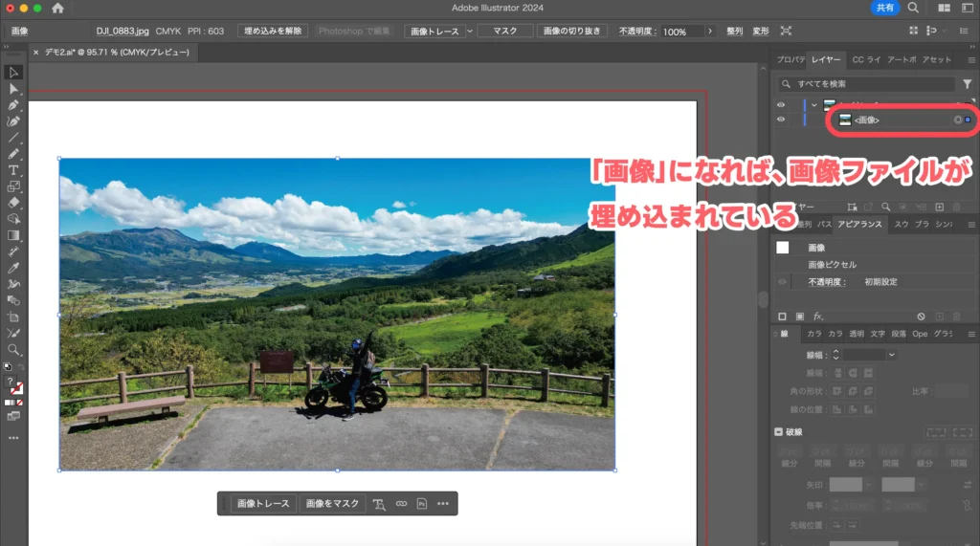
Task: Click the 不透明度 100% field
Action: [x=680, y=32]
